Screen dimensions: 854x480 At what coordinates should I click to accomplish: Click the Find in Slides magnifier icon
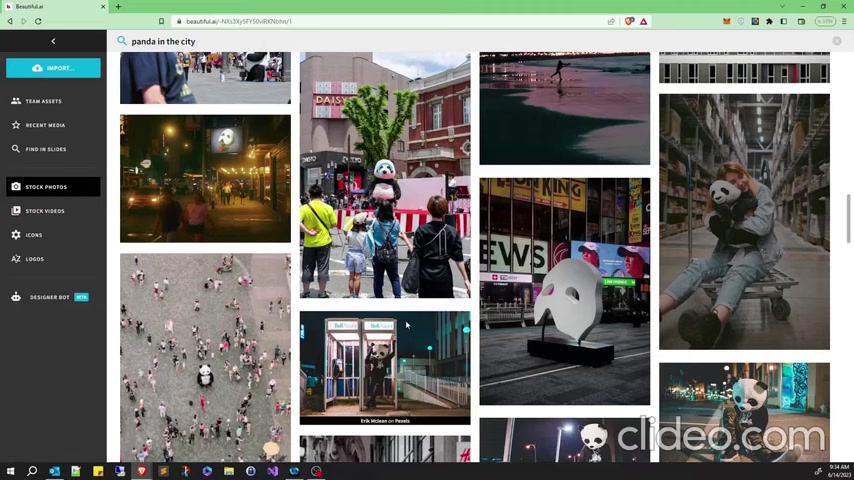point(16,149)
